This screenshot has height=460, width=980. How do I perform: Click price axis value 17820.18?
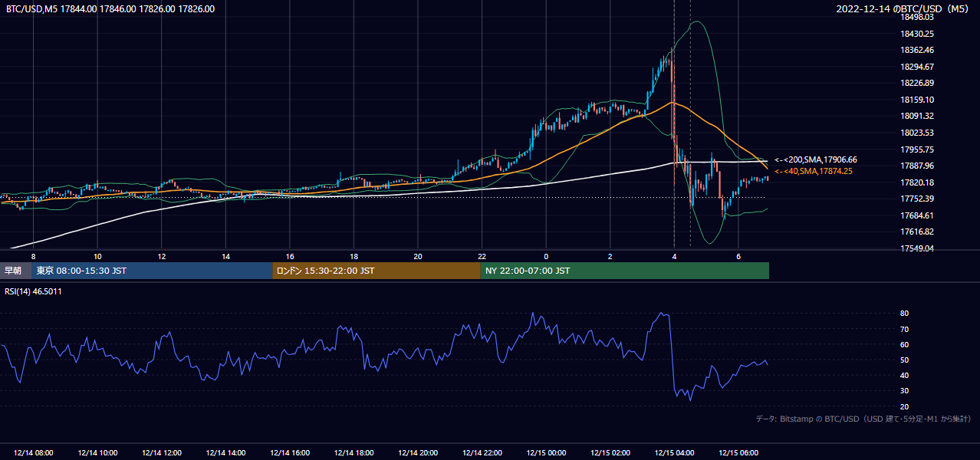pos(916,182)
